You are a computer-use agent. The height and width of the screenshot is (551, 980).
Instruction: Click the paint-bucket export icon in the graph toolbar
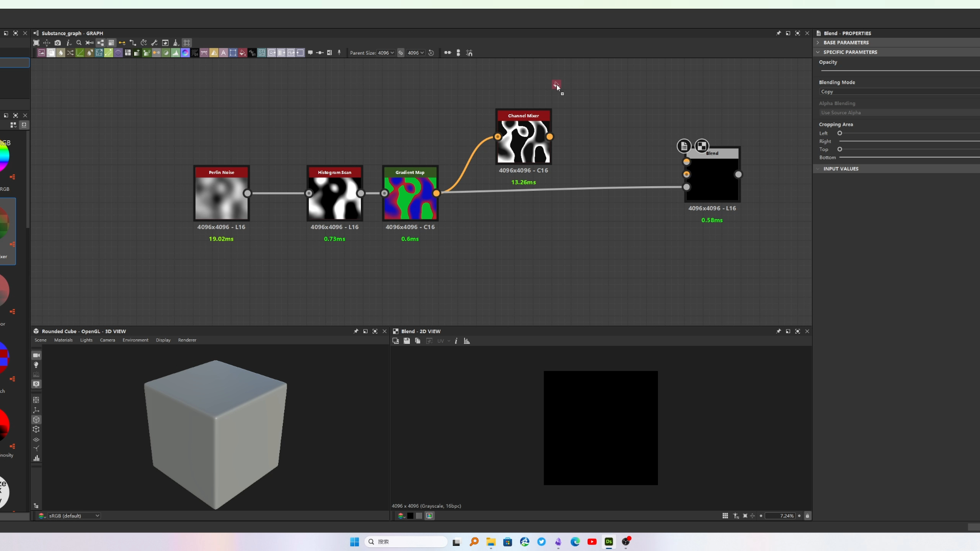click(176, 42)
